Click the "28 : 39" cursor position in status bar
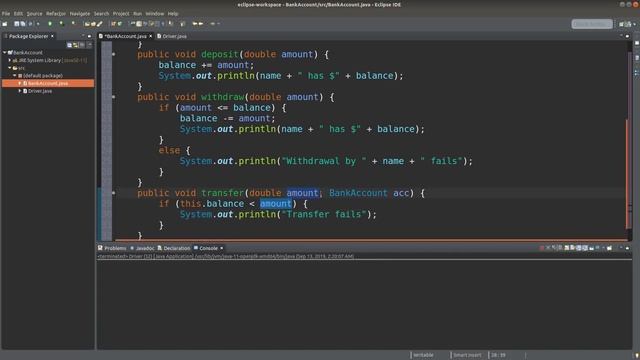This screenshot has height=360, width=640. (498, 355)
